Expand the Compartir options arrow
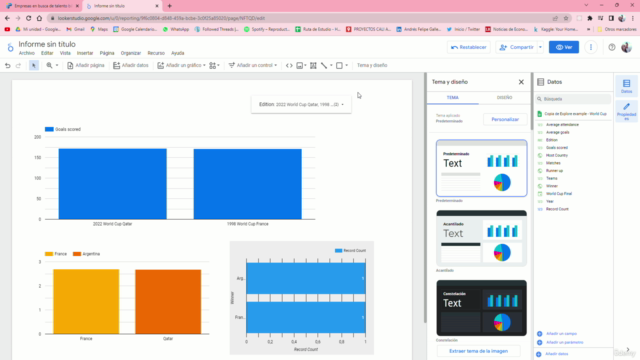Screen dimensions: 640x360 (x=540, y=47)
